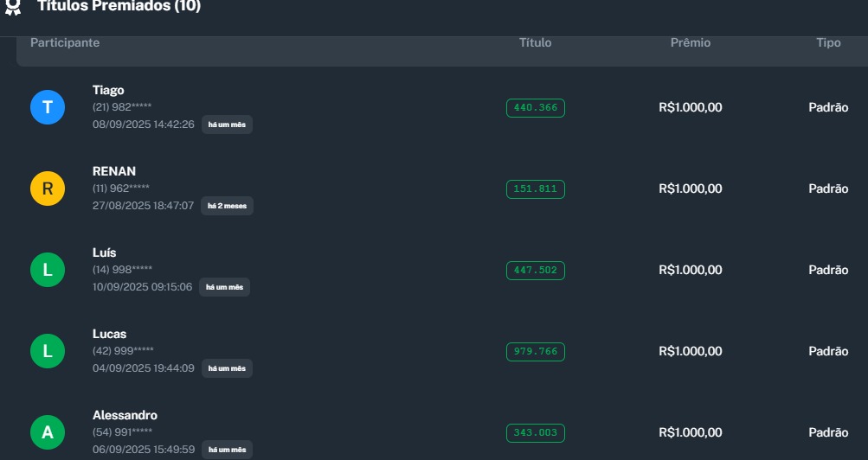Click the "há um mês" tag for Tiago
Image resolution: width=868 pixels, height=460 pixels.
click(227, 125)
